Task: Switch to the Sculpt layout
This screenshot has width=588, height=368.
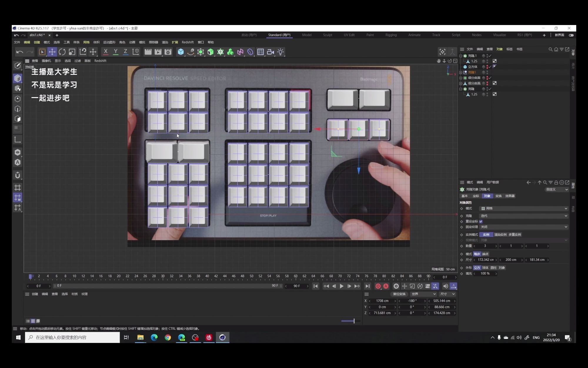Action: (x=327, y=35)
